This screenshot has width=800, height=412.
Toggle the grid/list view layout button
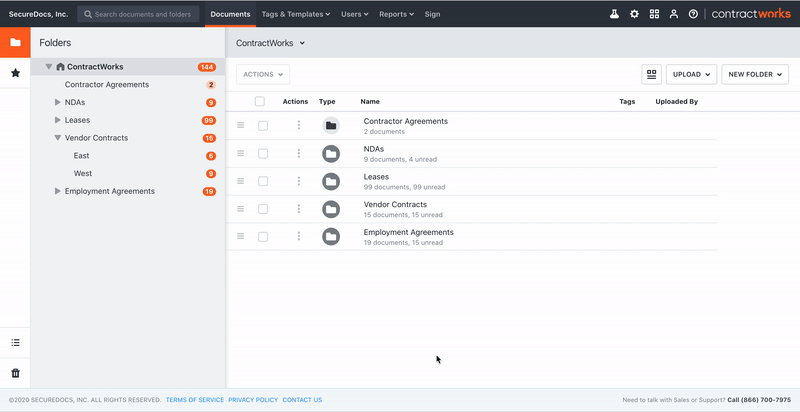652,74
